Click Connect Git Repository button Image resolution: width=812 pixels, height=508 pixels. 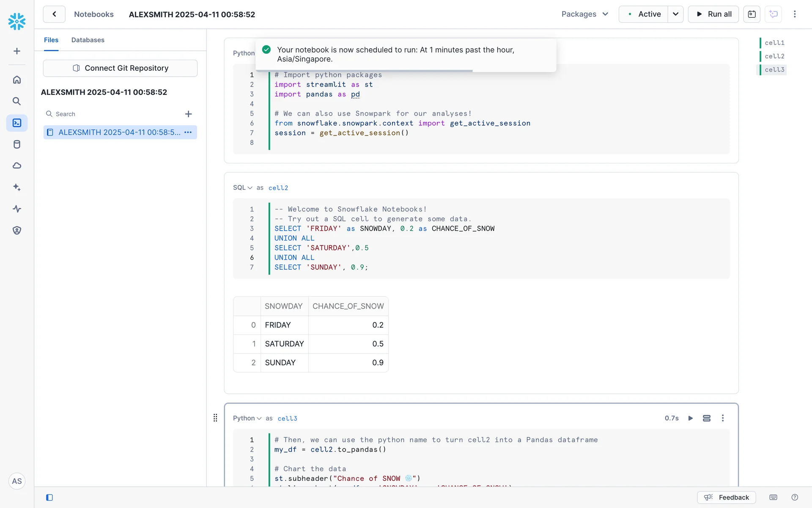120,68
